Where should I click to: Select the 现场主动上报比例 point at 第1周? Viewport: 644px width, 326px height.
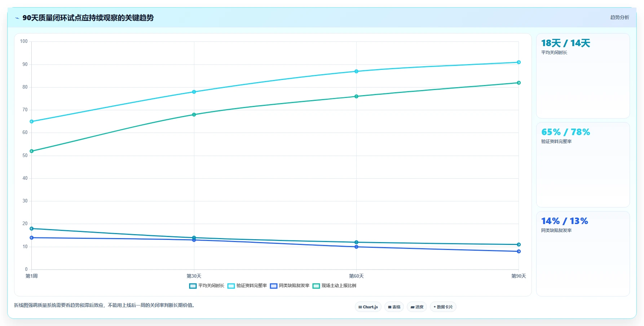32,151
